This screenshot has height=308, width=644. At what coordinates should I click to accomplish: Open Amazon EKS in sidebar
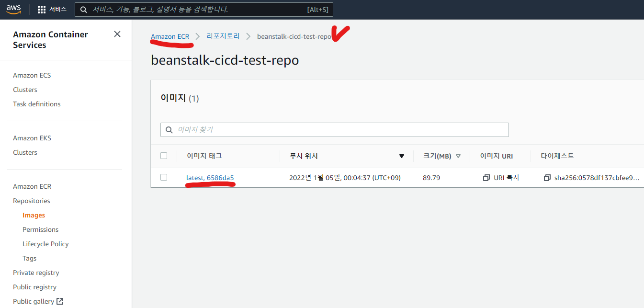tap(32, 138)
